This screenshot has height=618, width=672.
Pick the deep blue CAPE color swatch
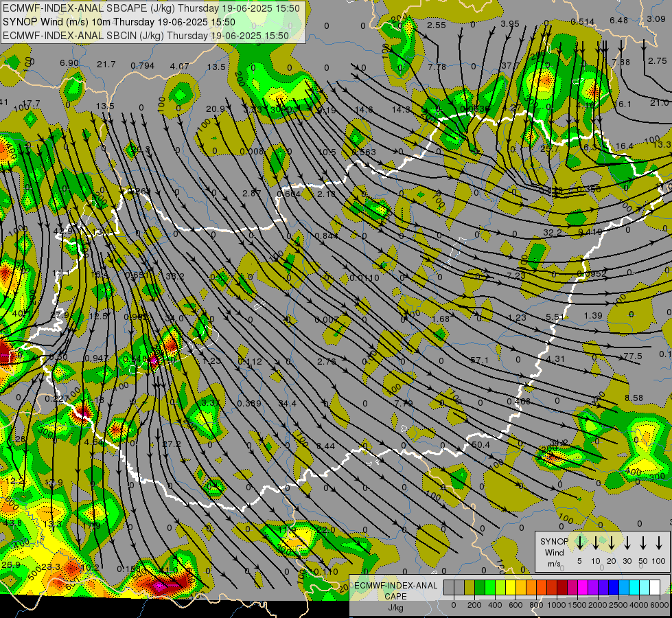[x=613, y=588]
